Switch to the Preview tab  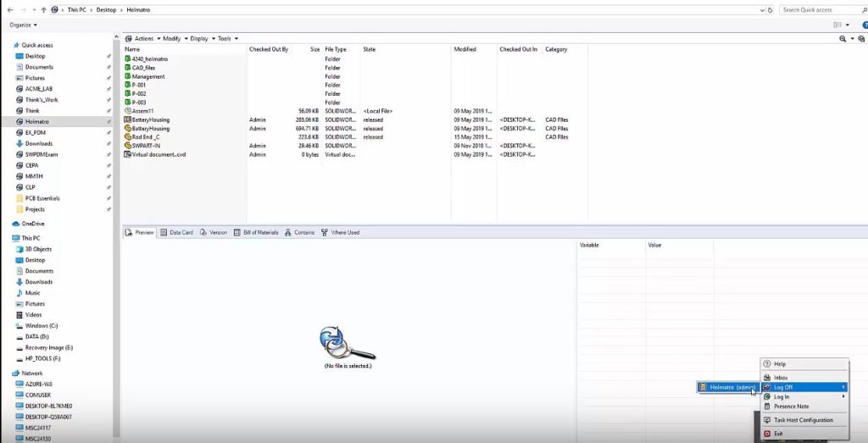click(140, 232)
